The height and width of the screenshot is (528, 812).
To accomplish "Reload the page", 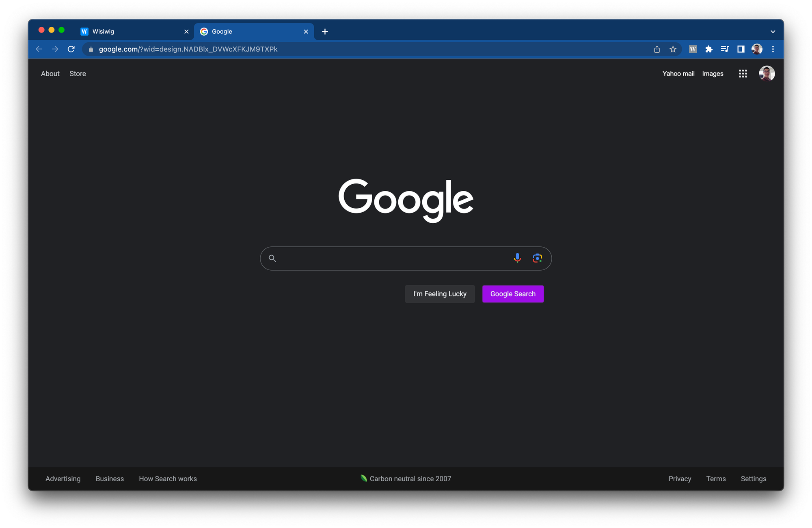I will tap(71, 49).
